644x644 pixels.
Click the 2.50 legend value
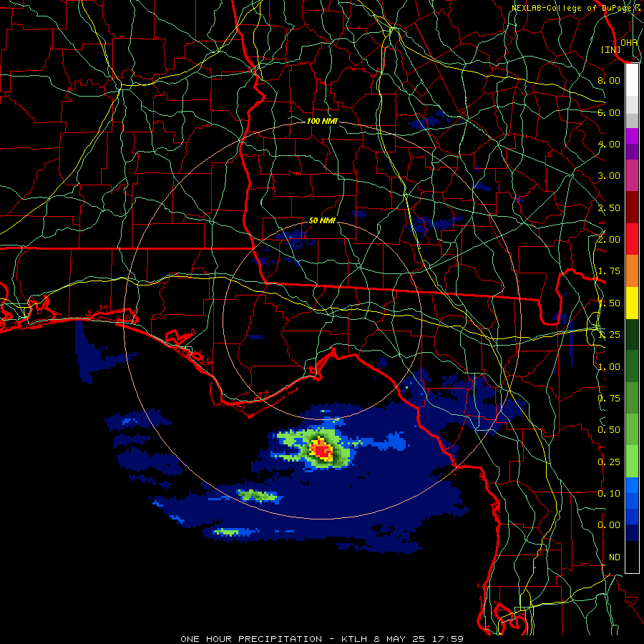(609, 208)
